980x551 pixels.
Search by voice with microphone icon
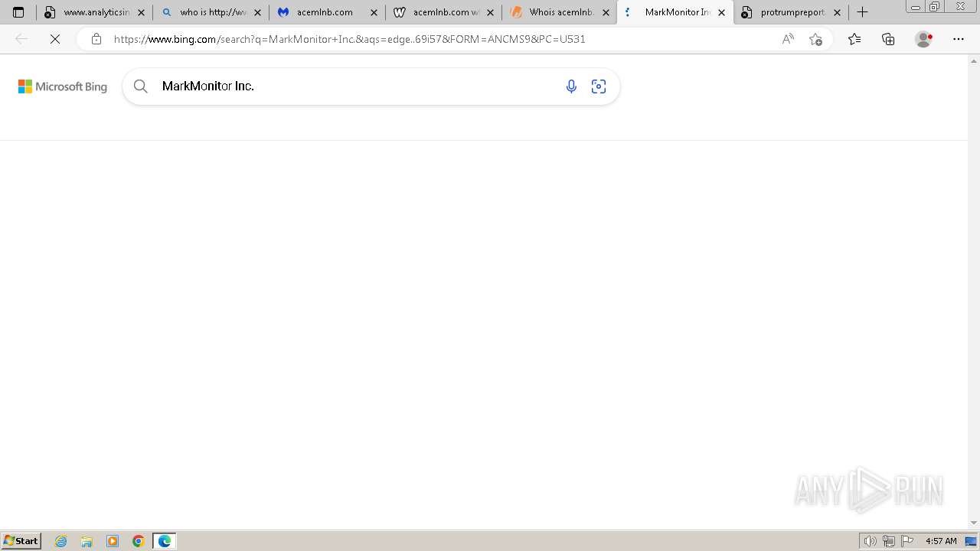(571, 86)
